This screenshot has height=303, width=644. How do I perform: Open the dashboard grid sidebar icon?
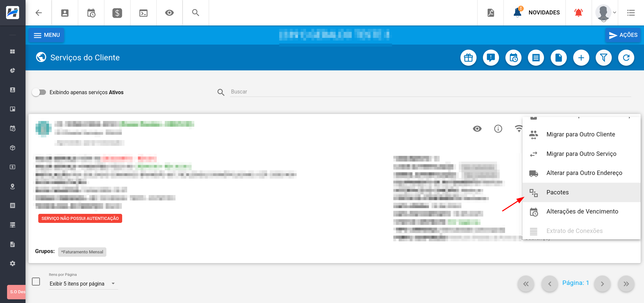tap(12, 51)
